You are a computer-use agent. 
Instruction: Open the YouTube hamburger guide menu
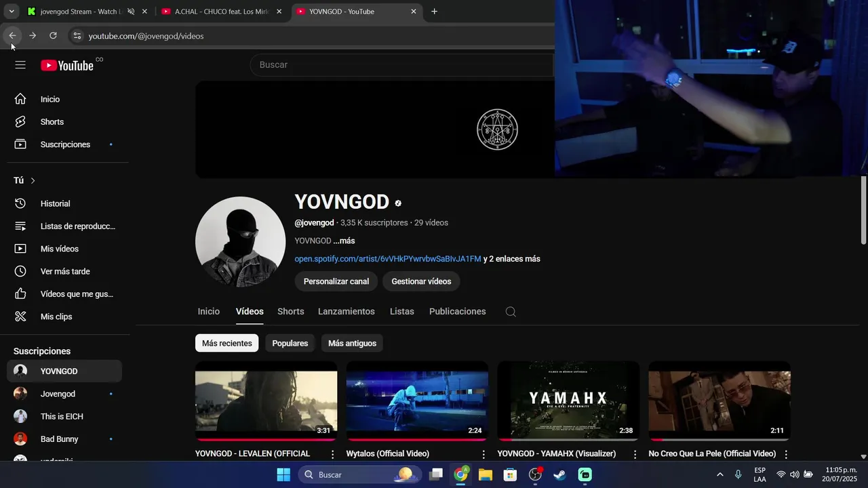click(20, 65)
